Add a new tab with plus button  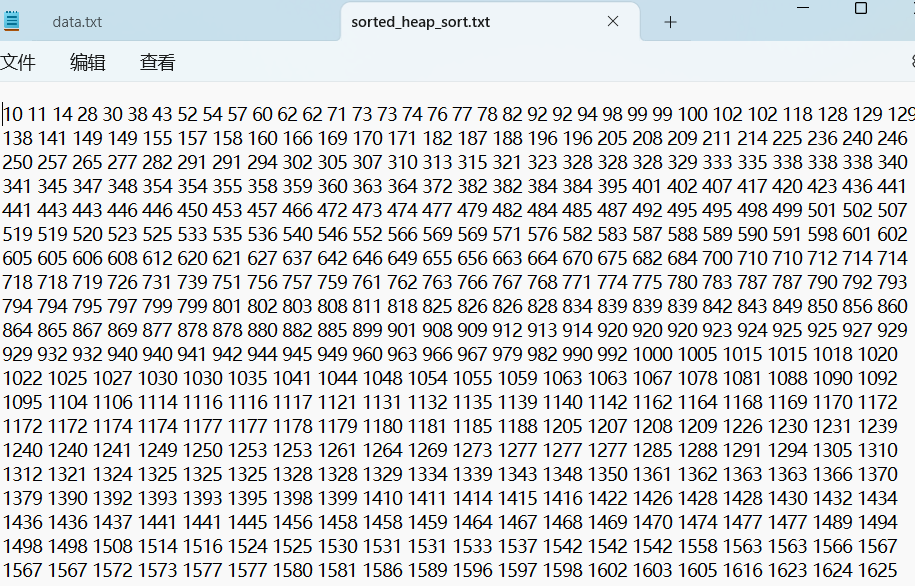tap(670, 21)
